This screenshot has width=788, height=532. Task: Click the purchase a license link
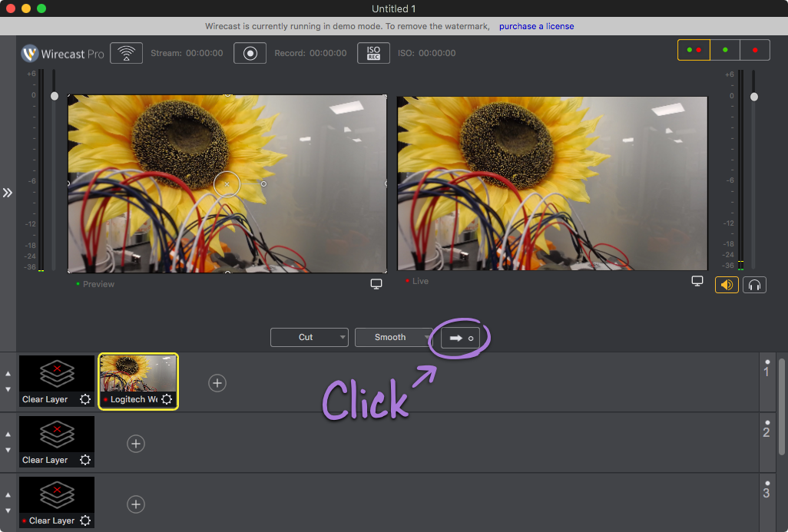click(536, 26)
